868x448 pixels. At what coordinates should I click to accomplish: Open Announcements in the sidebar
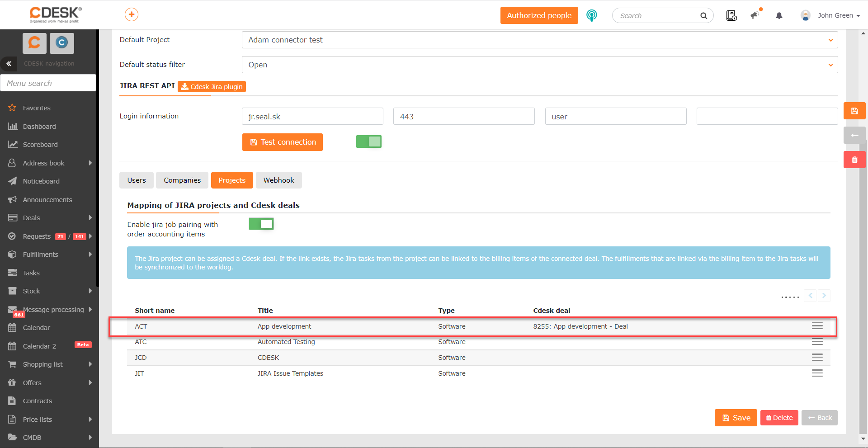pyautogui.click(x=47, y=200)
